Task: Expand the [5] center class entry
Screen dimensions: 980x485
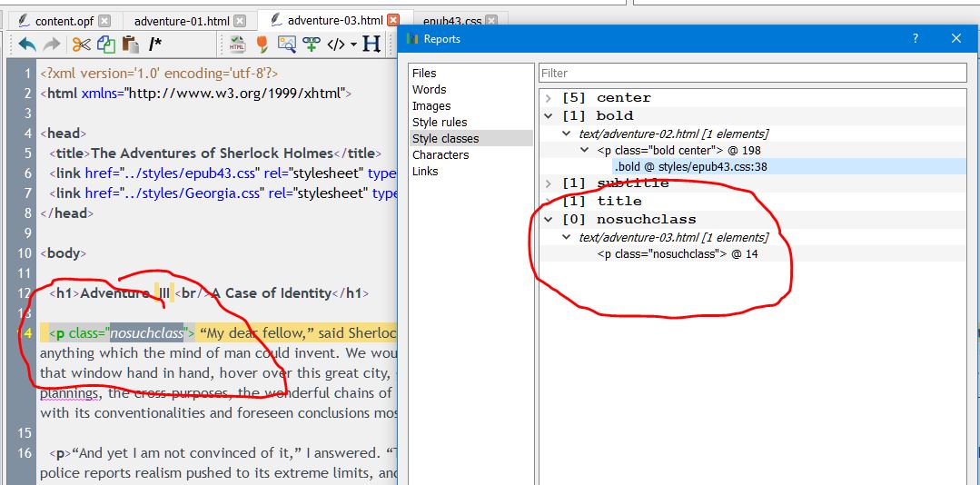Action: pos(548,98)
